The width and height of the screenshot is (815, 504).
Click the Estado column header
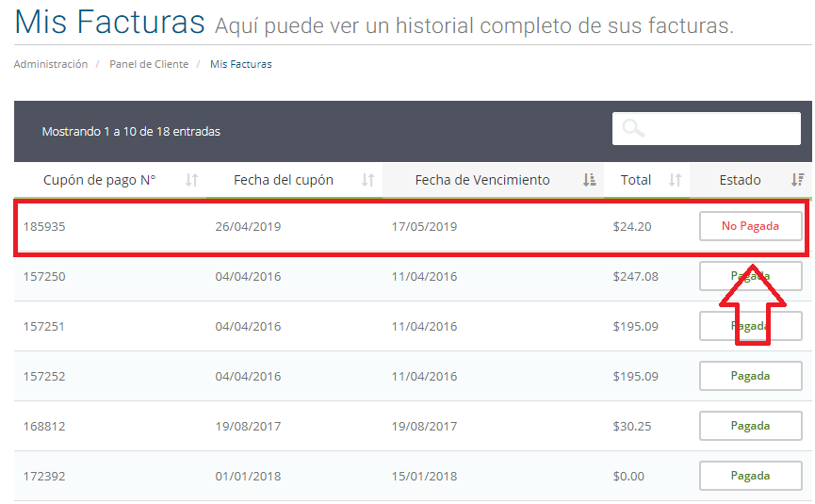(751, 180)
